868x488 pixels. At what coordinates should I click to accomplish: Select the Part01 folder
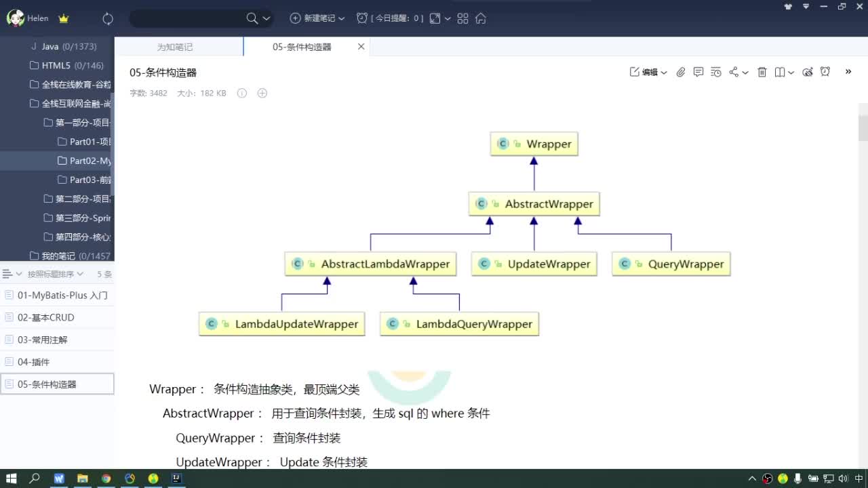tap(57, 142)
